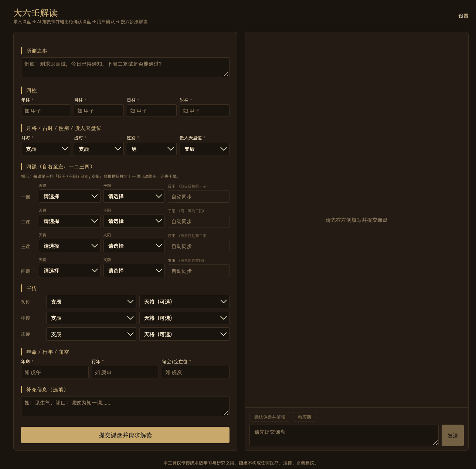Viewport: 476px width, 469px height.
Task: Open 三课 支阳 dropdown
Action: click(x=134, y=246)
